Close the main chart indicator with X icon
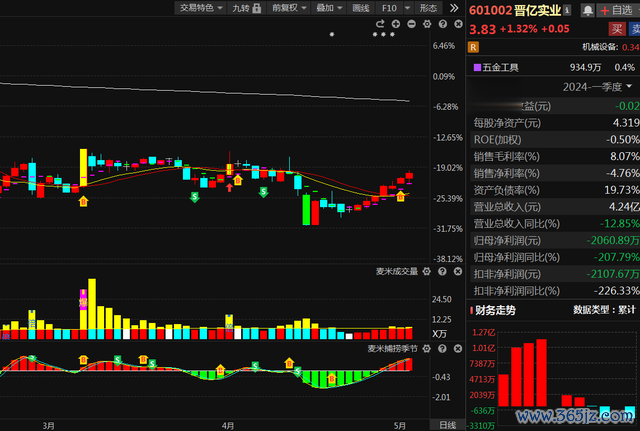The height and width of the screenshot is (431, 640). (458, 24)
